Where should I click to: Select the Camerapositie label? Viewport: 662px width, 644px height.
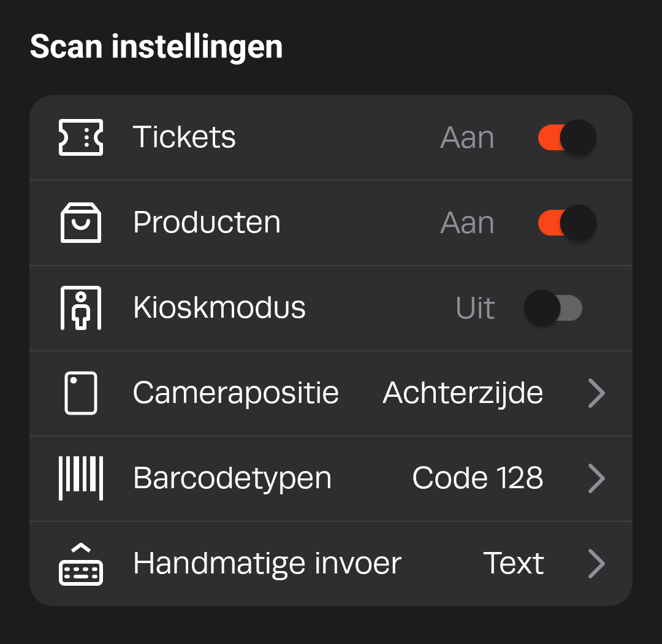pos(235,393)
